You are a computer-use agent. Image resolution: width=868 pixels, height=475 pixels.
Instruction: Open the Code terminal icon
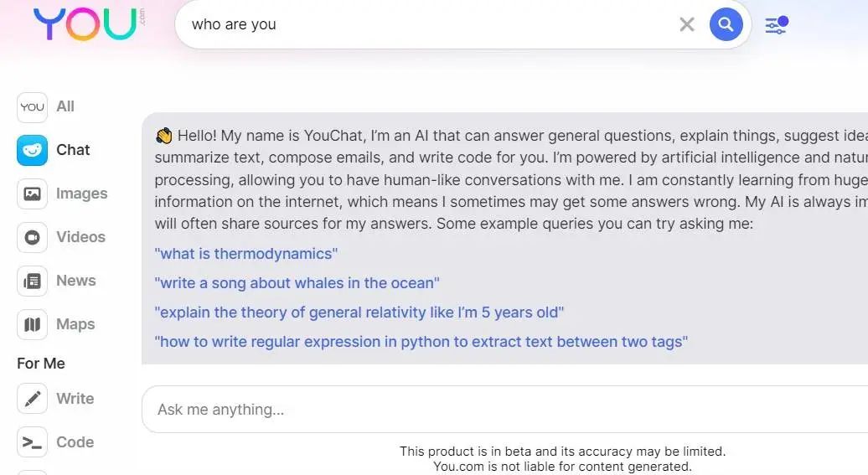[33, 442]
